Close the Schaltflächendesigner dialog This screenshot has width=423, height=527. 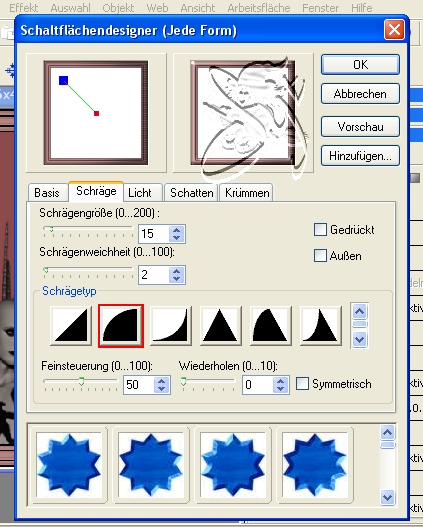(394, 30)
